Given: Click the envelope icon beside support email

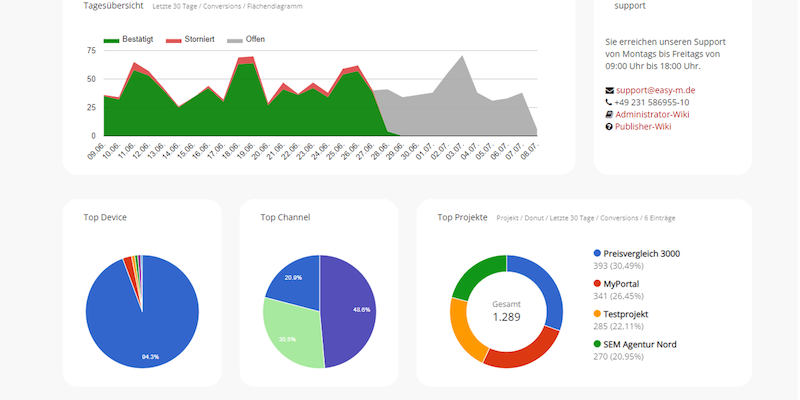Looking at the screenshot, I should pyautogui.click(x=610, y=90).
